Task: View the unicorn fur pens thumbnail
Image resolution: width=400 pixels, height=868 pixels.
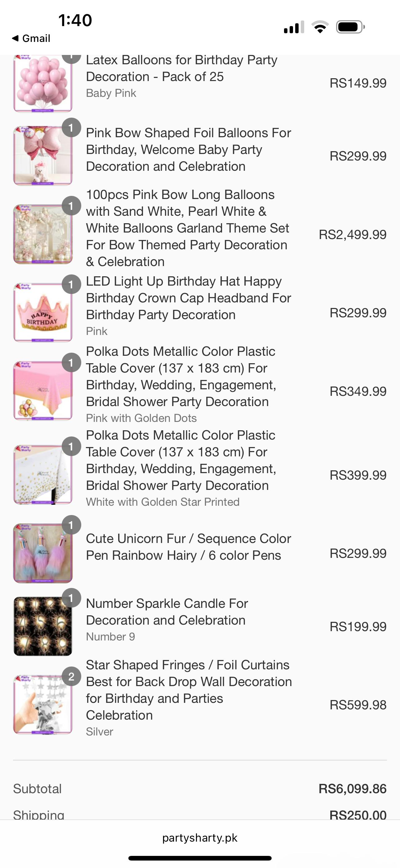Action: click(x=43, y=553)
